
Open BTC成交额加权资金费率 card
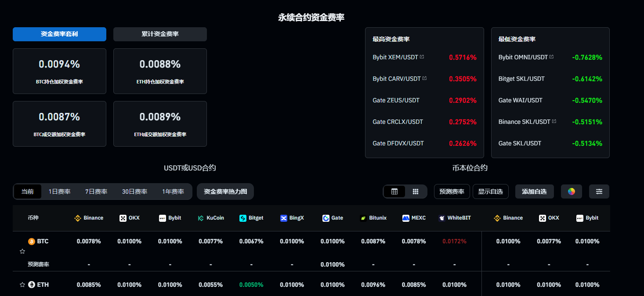pos(59,124)
